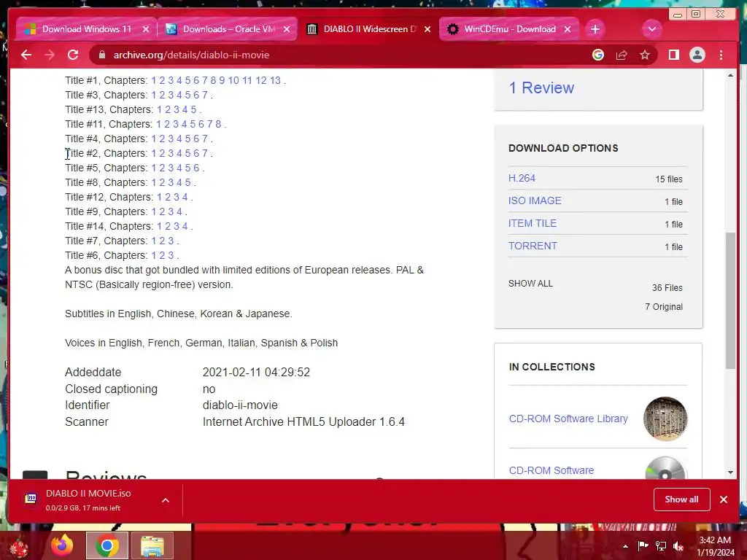Share this page using share icon

tap(622, 55)
